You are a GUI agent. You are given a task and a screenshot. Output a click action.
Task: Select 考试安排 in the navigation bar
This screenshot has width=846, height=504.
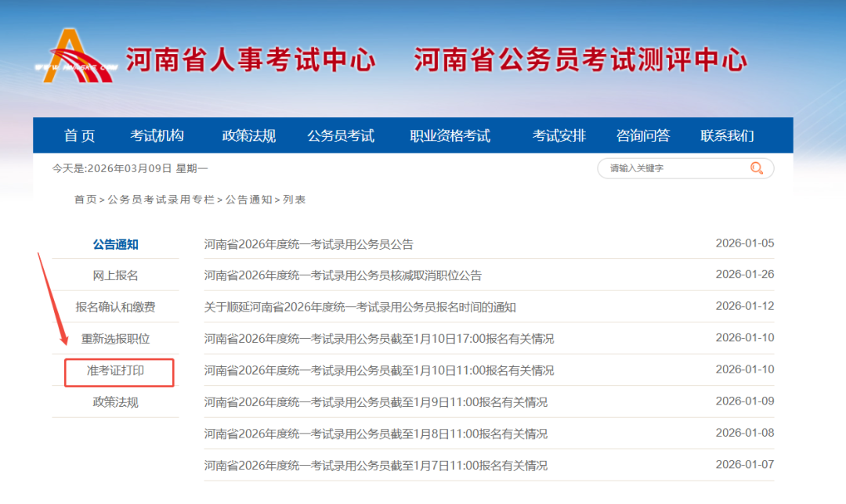pyautogui.click(x=559, y=136)
